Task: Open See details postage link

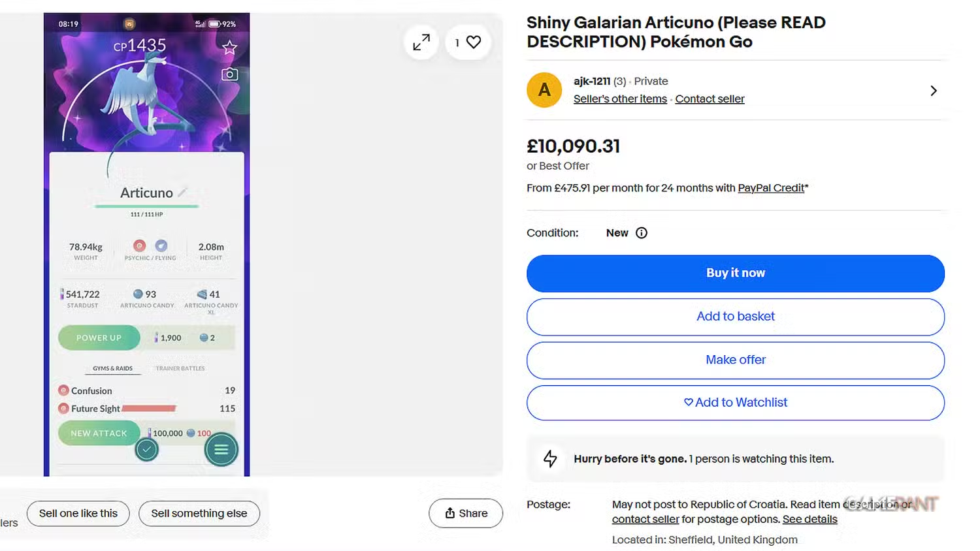Action: click(x=809, y=519)
